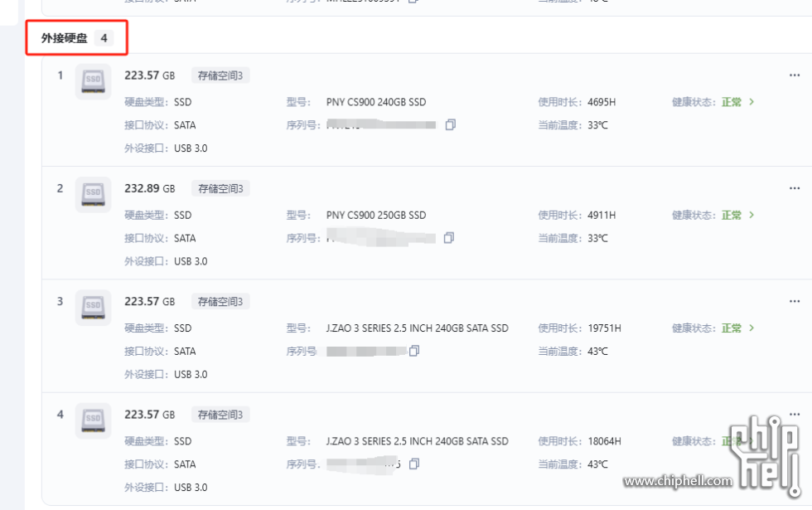Copy serial number of the 18064H J.ZAO disk
The height and width of the screenshot is (510, 812).
coord(414,464)
